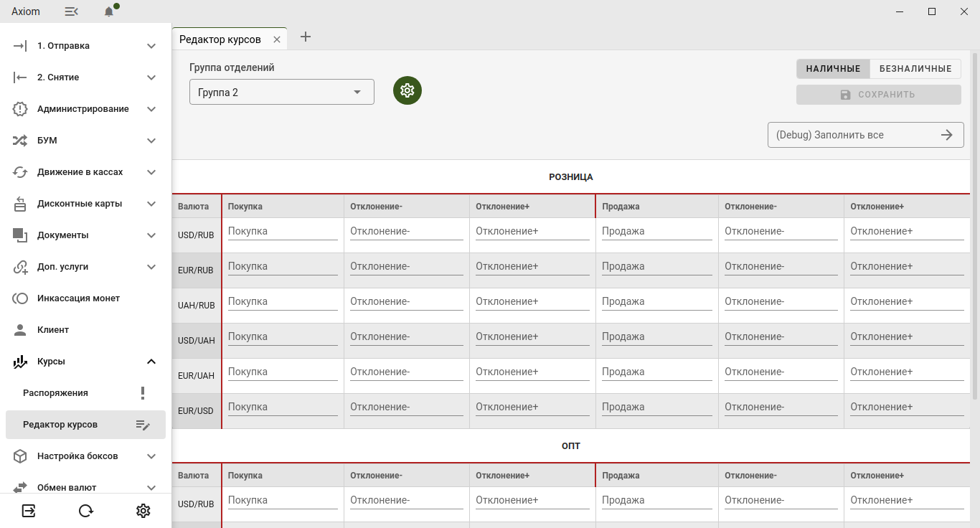Viewport: 980px width, 528px height.
Task: Click the Администрирование badge icon
Action: (x=20, y=109)
